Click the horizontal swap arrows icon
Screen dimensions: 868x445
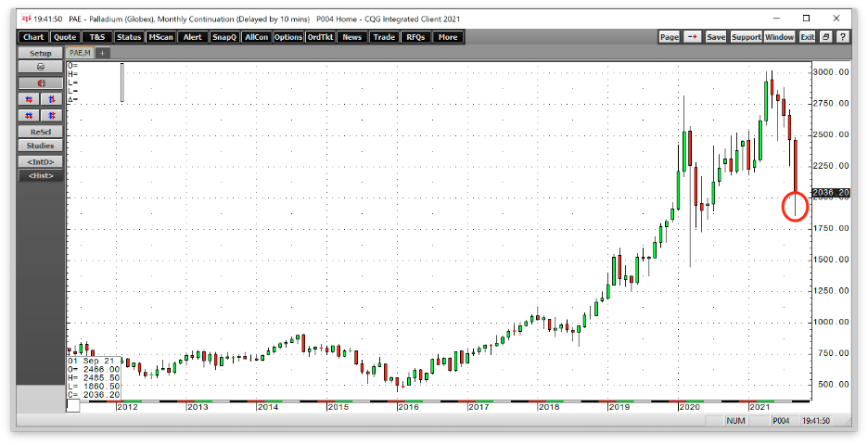pos(30,99)
